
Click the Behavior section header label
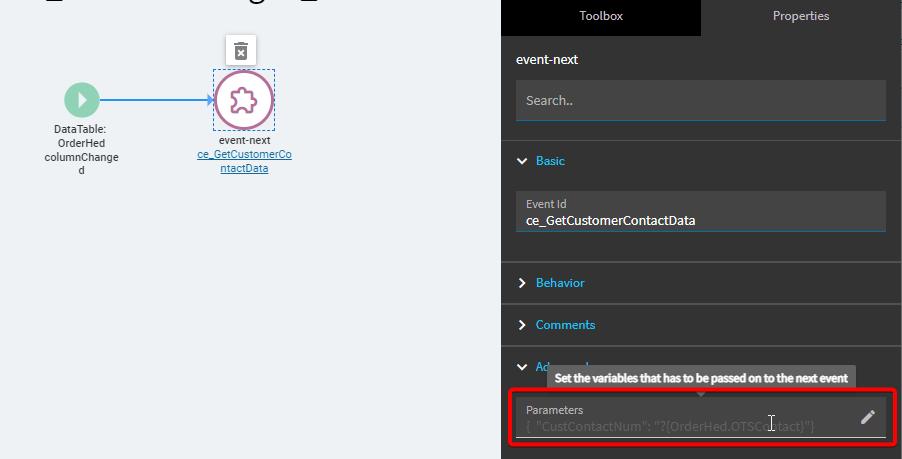(x=560, y=283)
